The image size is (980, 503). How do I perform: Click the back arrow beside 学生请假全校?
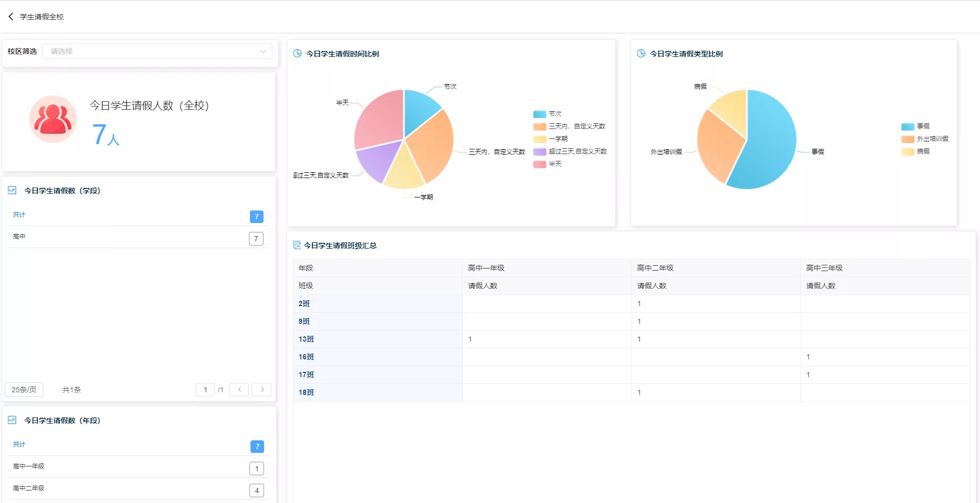11,17
